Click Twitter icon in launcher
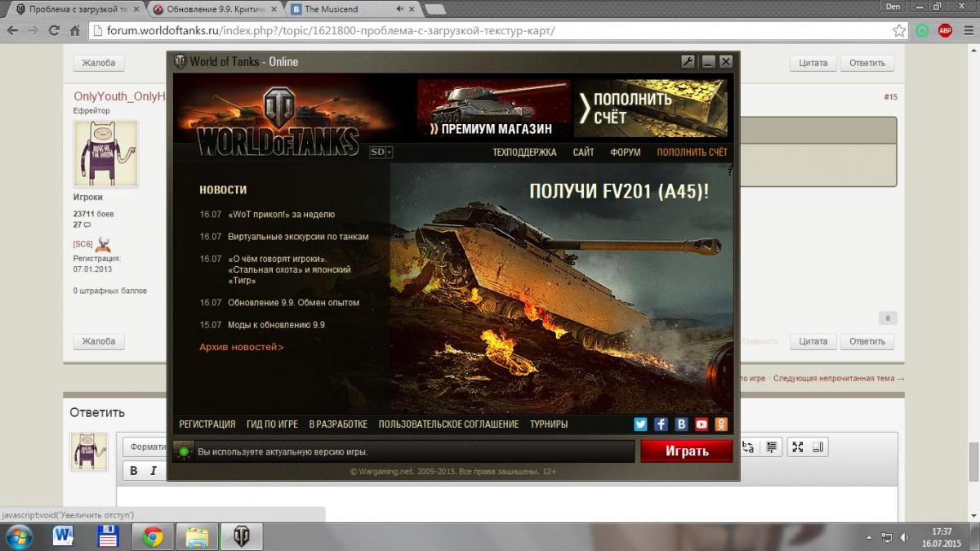980x551 pixels. [x=640, y=424]
